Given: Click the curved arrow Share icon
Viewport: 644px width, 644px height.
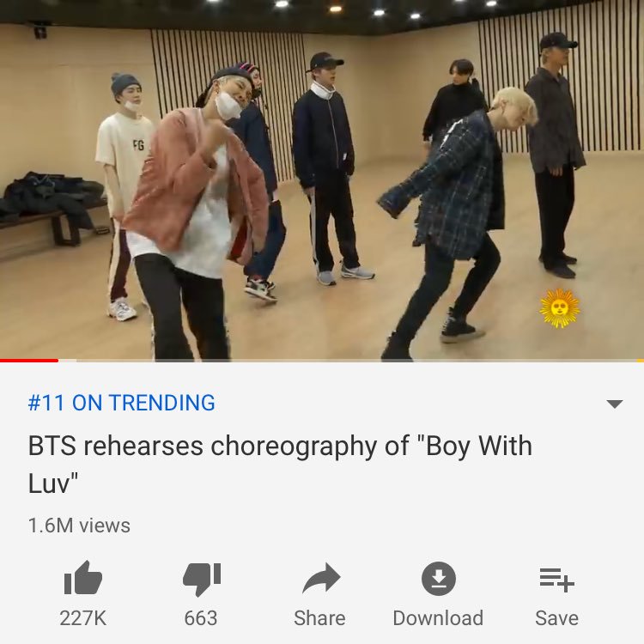Looking at the screenshot, I should tap(321, 578).
